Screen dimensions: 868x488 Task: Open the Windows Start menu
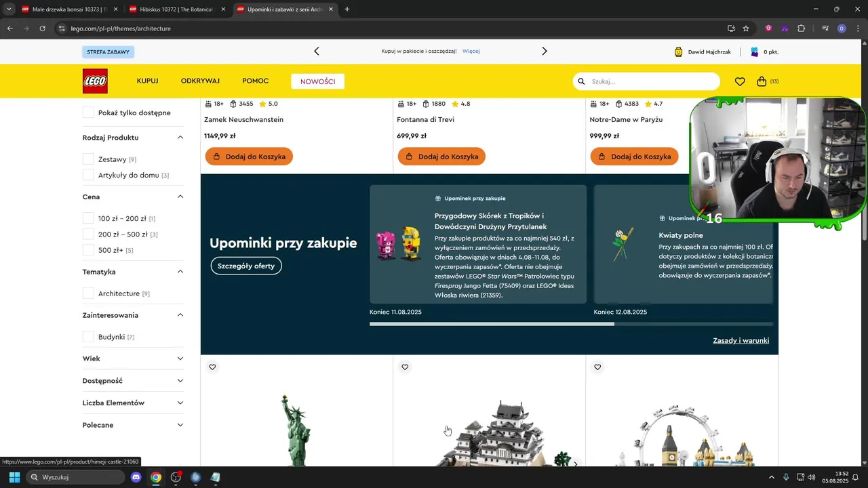14,477
